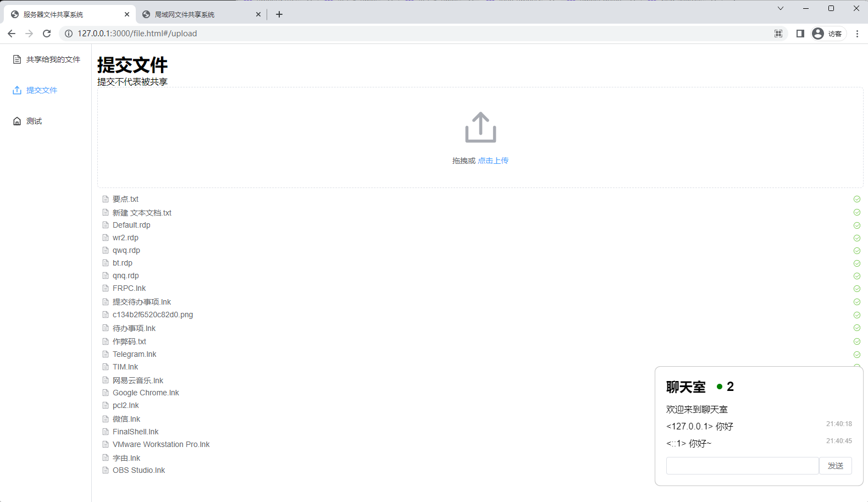
Task: Focus the chat message input box
Action: click(742, 466)
